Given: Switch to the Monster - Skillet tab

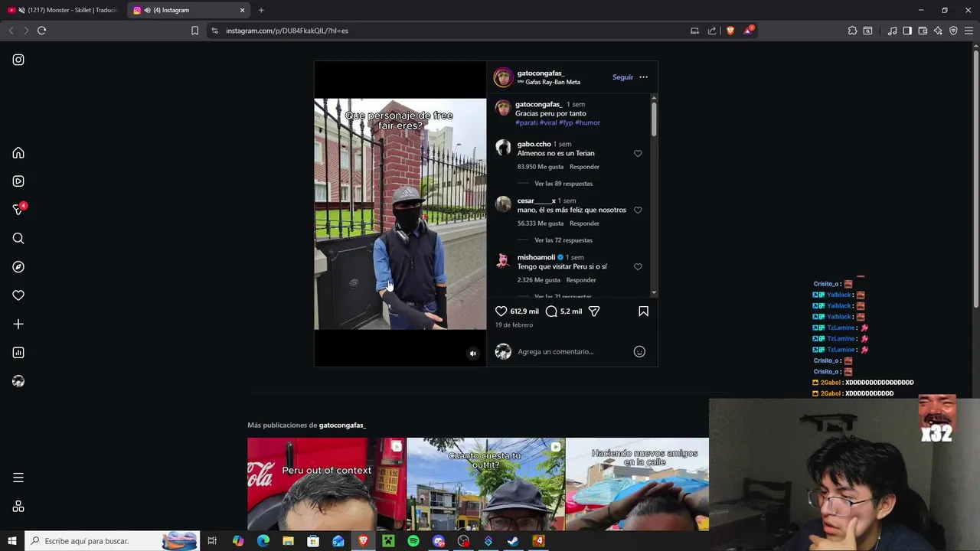Looking at the screenshot, I should 63,10.
